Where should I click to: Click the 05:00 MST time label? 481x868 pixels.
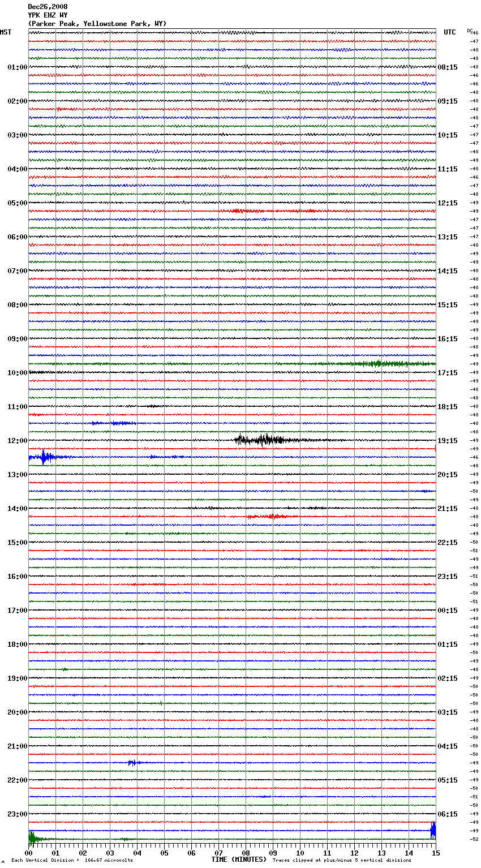18,203
